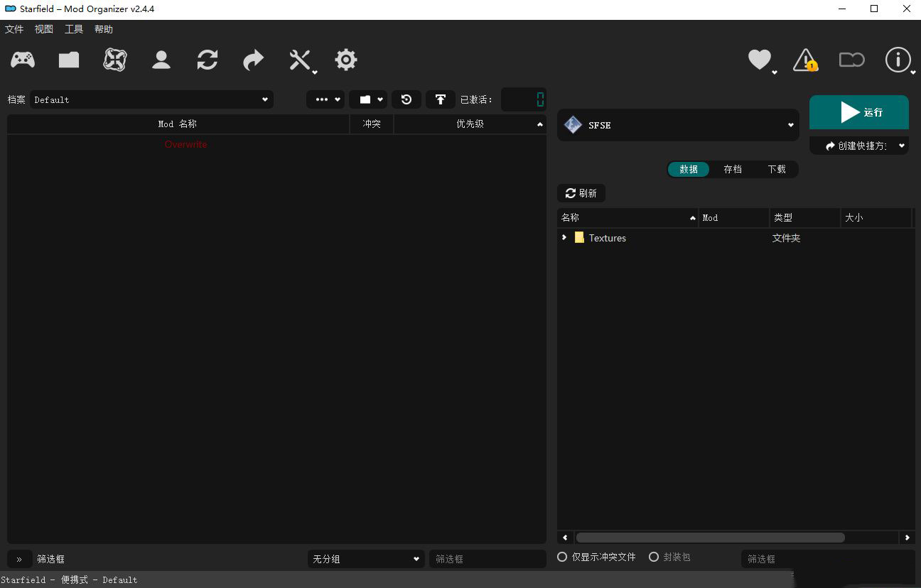Viewport: 921px width, 588px height.
Task: Switch to the 数据 tab
Action: 689,169
